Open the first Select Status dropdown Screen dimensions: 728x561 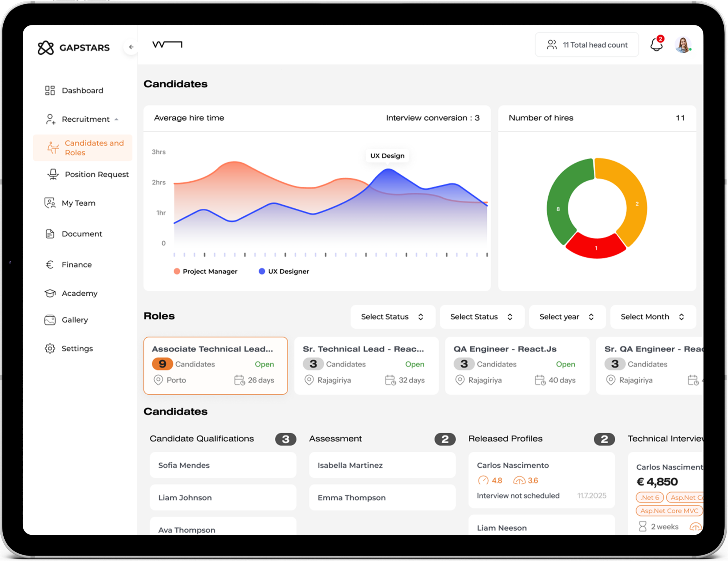[x=393, y=317]
